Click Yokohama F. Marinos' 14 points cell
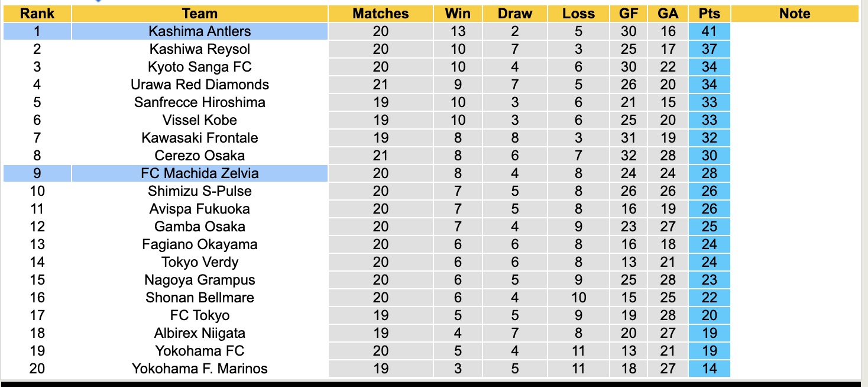Viewport: 868px width, 387px height. pos(709,369)
